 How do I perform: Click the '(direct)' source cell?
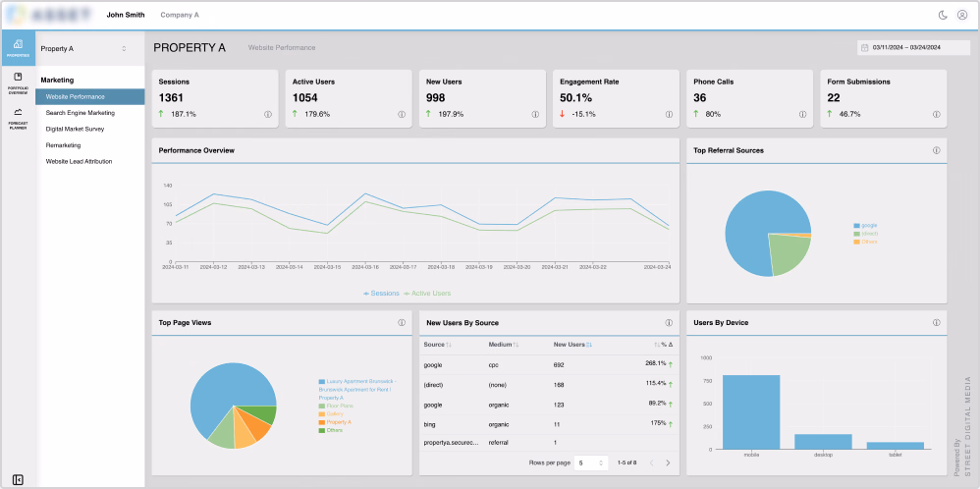pyautogui.click(x=432, y=385)
